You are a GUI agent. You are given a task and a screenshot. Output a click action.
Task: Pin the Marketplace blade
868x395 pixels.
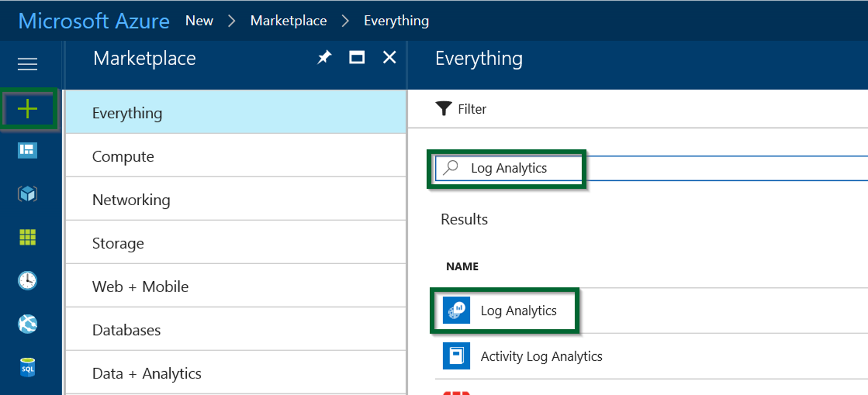(324, 57)
